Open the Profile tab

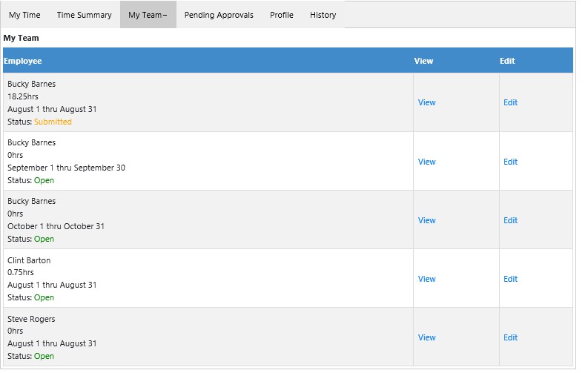tap(282, 15)
